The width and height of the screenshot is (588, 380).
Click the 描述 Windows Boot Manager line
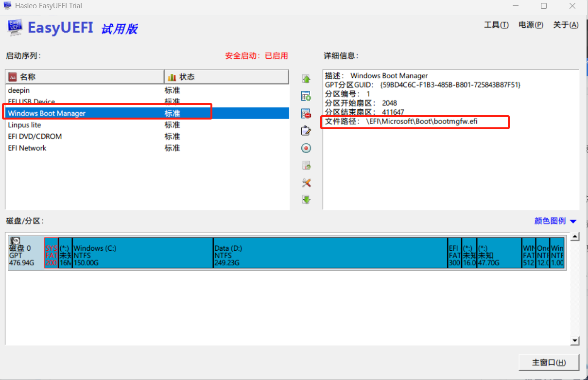377,76
